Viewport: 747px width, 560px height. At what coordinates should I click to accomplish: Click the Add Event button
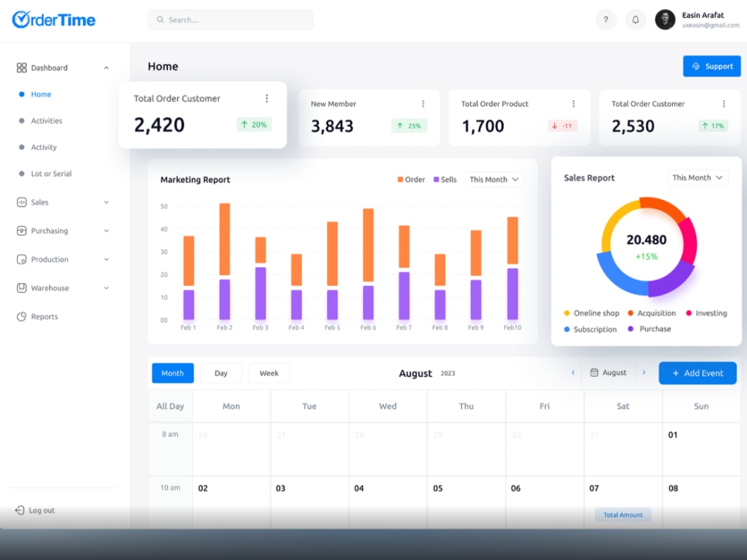698,373
